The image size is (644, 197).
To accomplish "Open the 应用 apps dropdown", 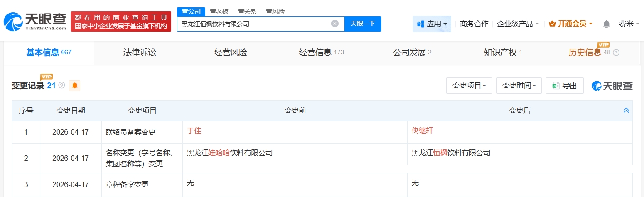I will click(431, 24).
